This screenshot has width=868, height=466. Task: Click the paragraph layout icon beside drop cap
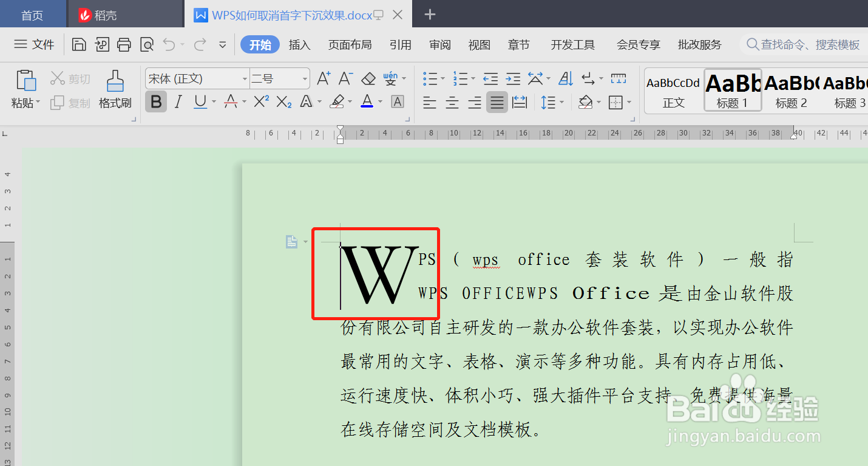(291, 242)
